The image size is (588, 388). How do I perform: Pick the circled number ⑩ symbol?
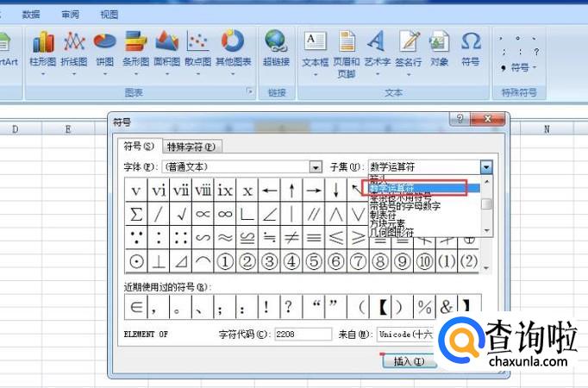point(424,261)
